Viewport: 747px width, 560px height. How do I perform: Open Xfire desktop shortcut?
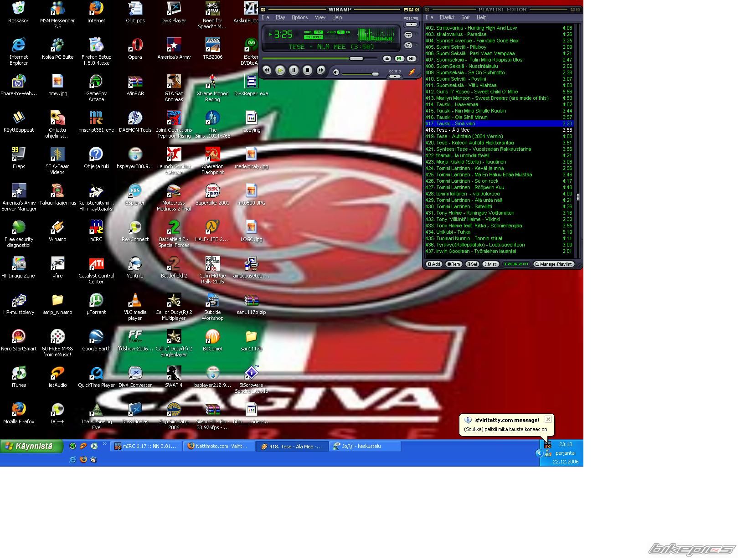tap(57, 267)
